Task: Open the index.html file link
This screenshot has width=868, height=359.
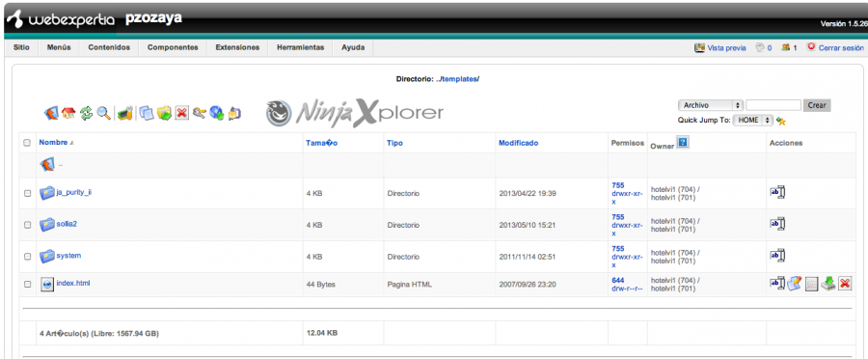Action: [73, 283]
